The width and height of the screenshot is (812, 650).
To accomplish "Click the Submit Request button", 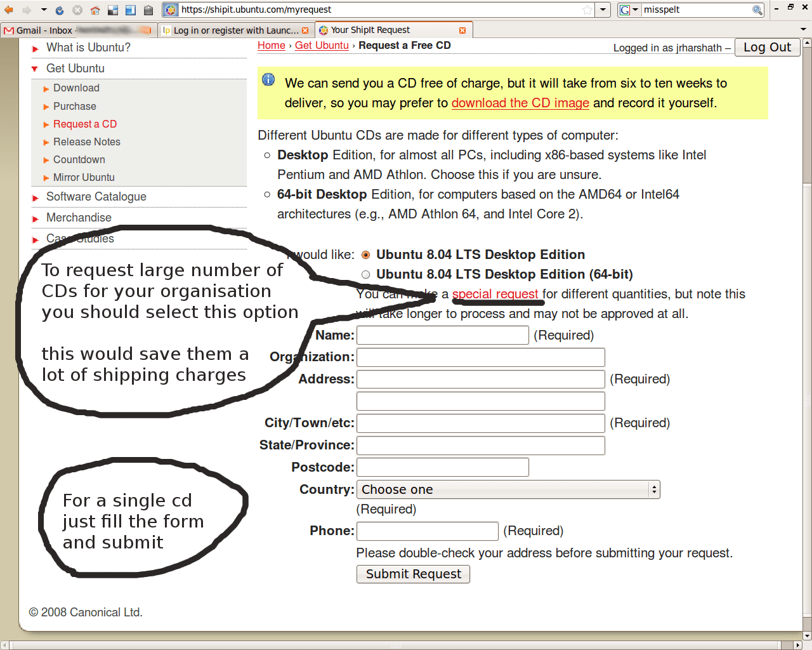I will pyautogui.click(x=413, y=574).
